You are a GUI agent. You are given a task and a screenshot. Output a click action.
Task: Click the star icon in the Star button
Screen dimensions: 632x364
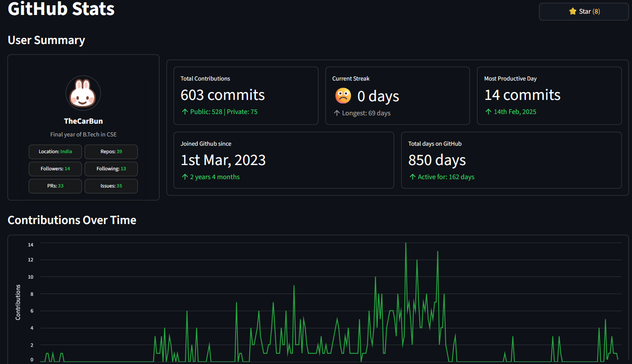[x=573, y=11]
